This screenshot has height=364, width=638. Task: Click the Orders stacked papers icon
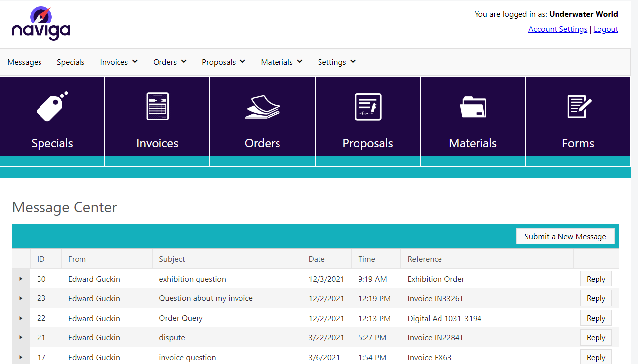(263, 107)
